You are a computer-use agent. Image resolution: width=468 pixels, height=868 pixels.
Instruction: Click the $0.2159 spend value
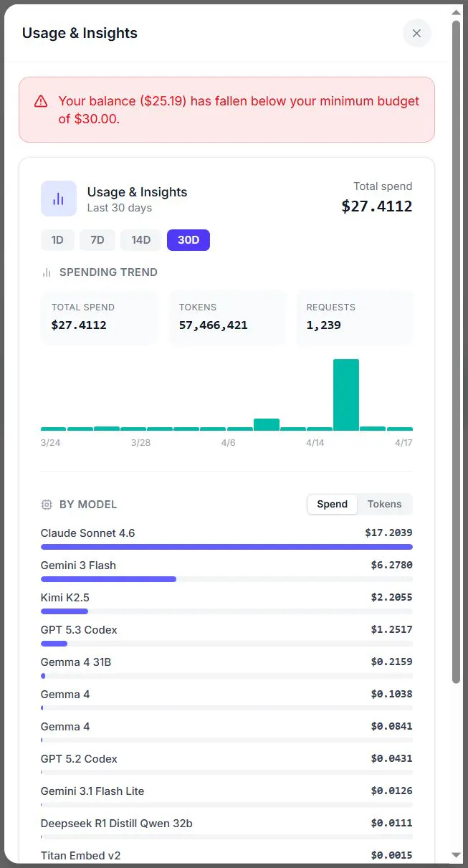(x=391, y=662)
